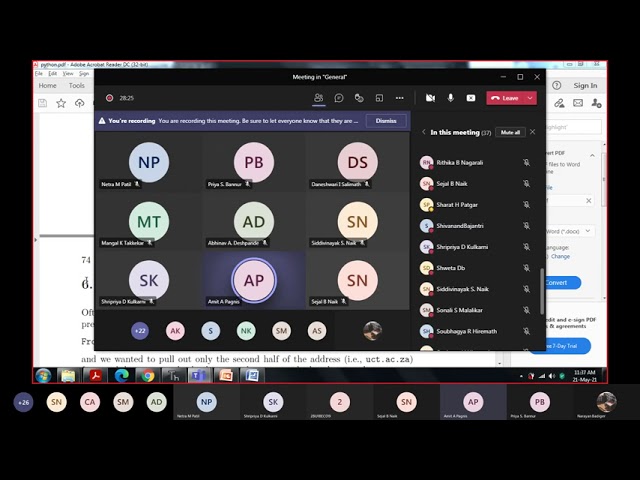Click the AK participant avatar

175,331
